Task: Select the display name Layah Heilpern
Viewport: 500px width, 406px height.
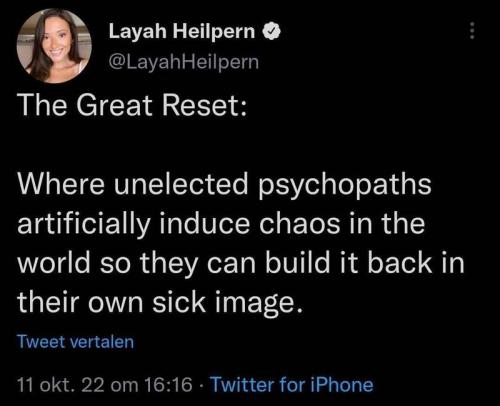Action: (182, 32)
